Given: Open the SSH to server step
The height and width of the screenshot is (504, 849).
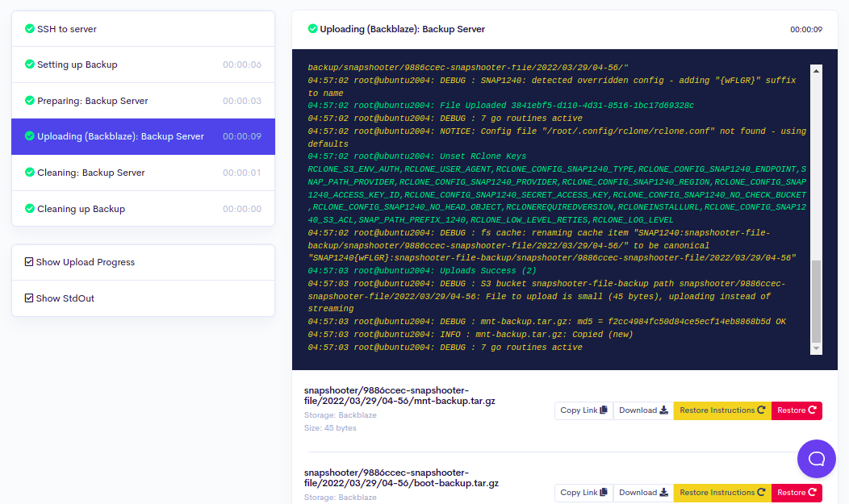Looking at the screenshot, I should tap(143, 29).
